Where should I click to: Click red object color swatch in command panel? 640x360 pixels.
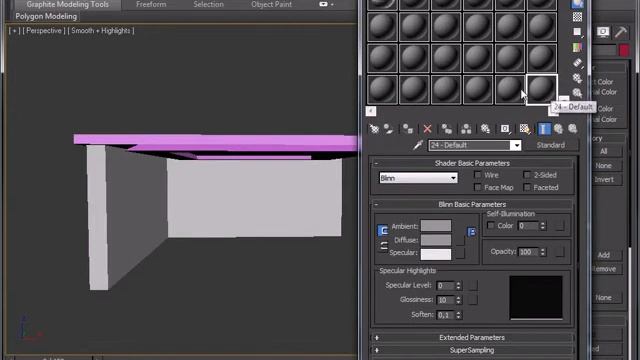[x=624, y=50]
